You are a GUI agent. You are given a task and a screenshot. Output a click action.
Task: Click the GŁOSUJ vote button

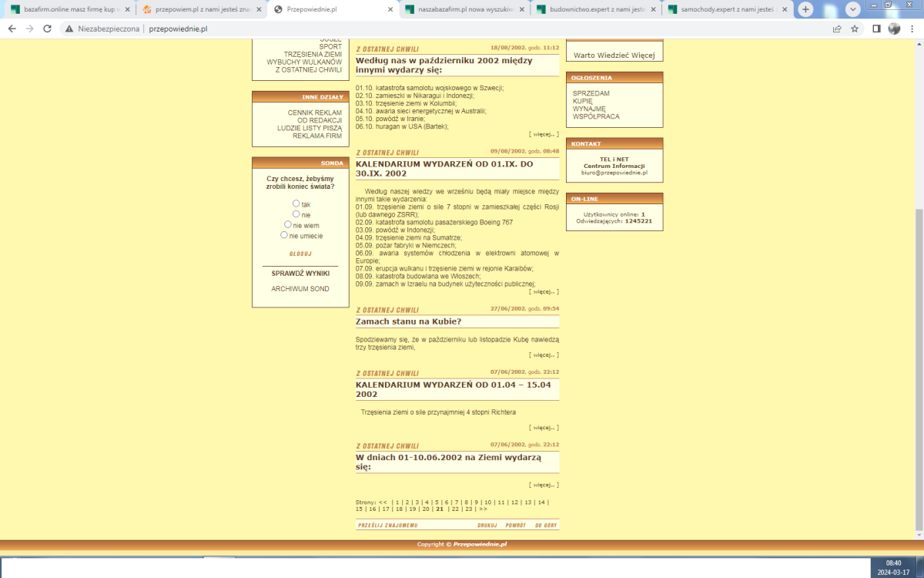coord(300,254)
